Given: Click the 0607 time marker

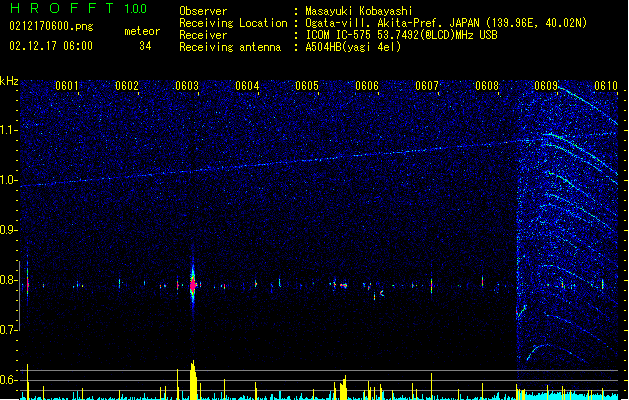Looking at the screenshot, I should [x=427, y=86].
